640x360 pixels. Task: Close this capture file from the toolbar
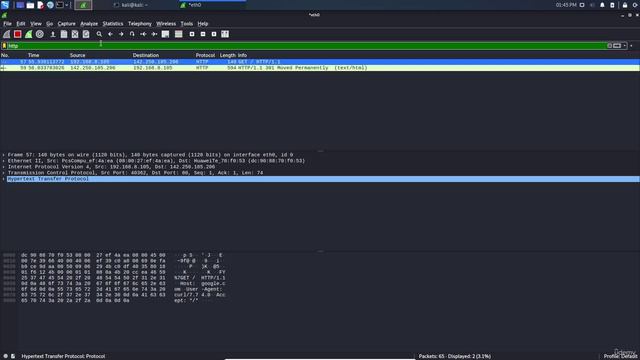(x=75, y=34)
